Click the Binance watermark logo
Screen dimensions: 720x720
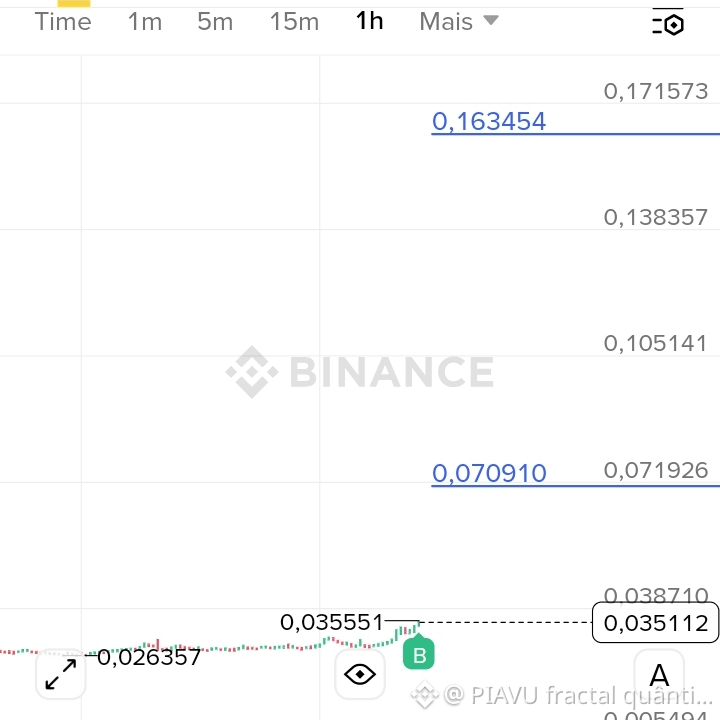click(x=360, y=372)
